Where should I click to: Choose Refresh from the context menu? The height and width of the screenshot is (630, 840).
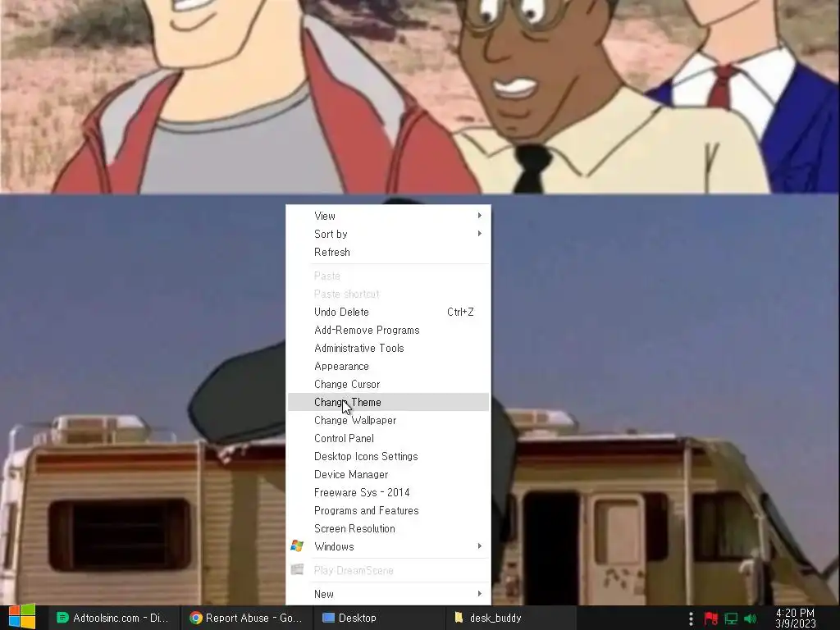point(388,252)
